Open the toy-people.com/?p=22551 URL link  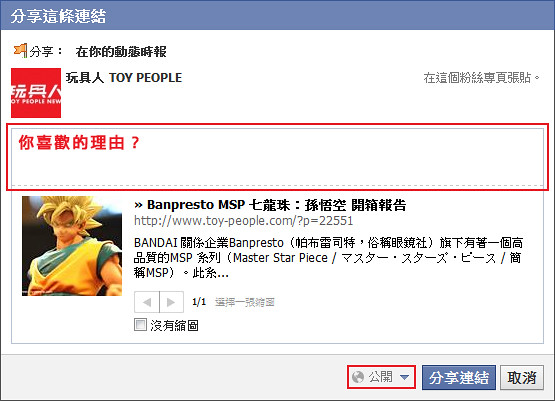pos(244,221)
